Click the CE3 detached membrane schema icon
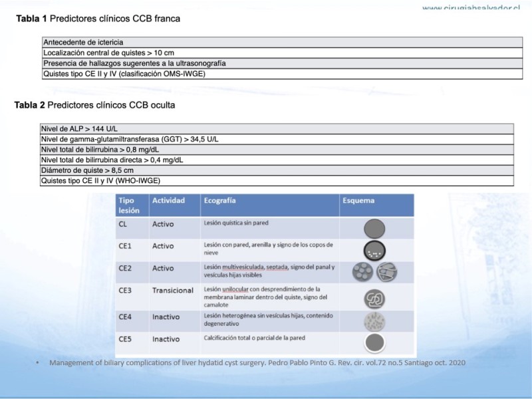The height and width of the screenshot is (399, 532). [374, 299]
